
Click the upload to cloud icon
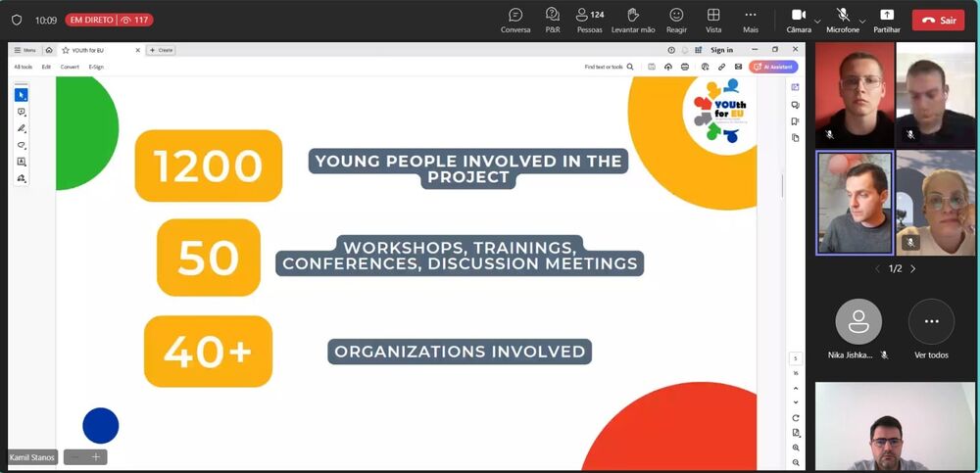click(668, 67)
